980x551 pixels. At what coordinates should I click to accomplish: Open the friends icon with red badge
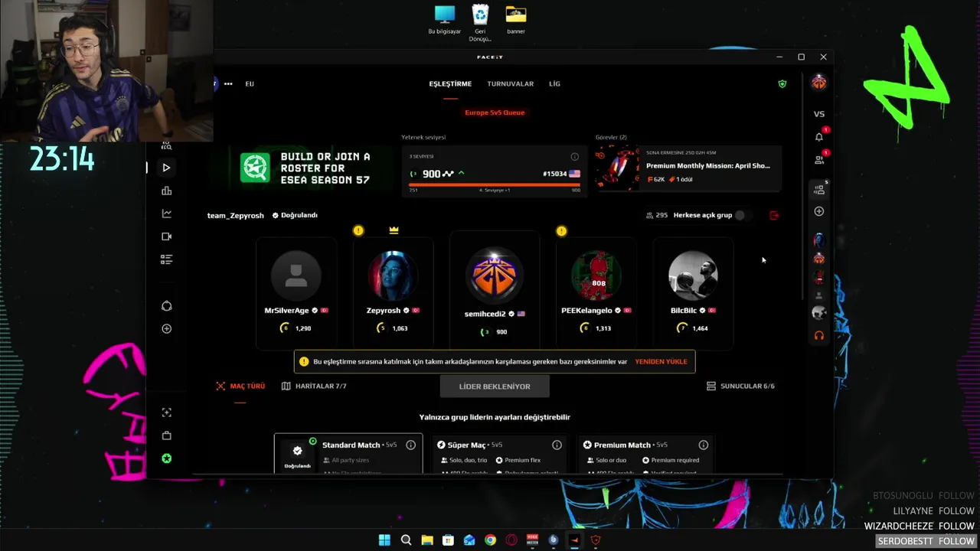(x=819, y=160)
